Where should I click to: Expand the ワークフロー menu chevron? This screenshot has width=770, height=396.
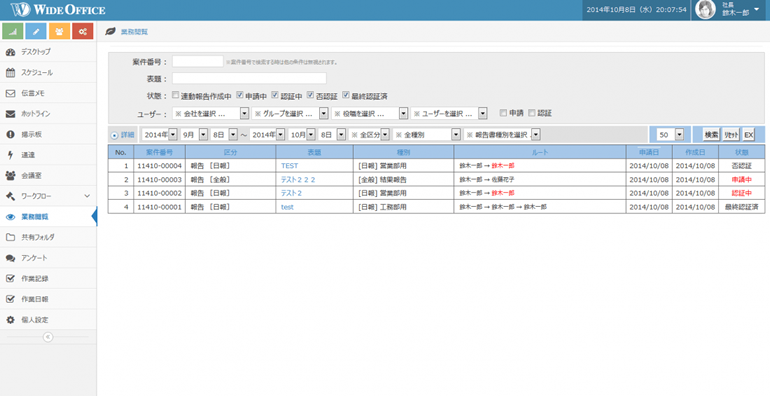pyautogui.click(x=87, y=196)
